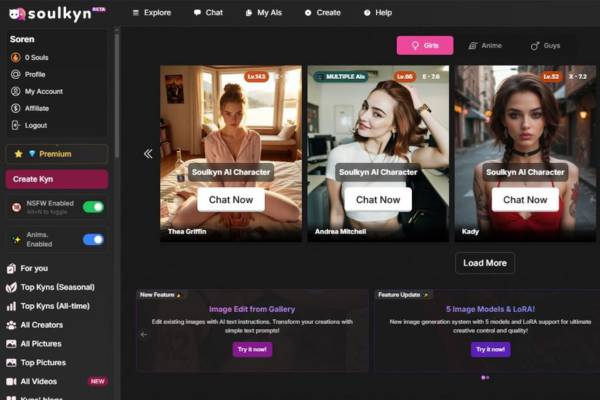Toggle the Anims. Enabled switch

click(x=93, y=239)
